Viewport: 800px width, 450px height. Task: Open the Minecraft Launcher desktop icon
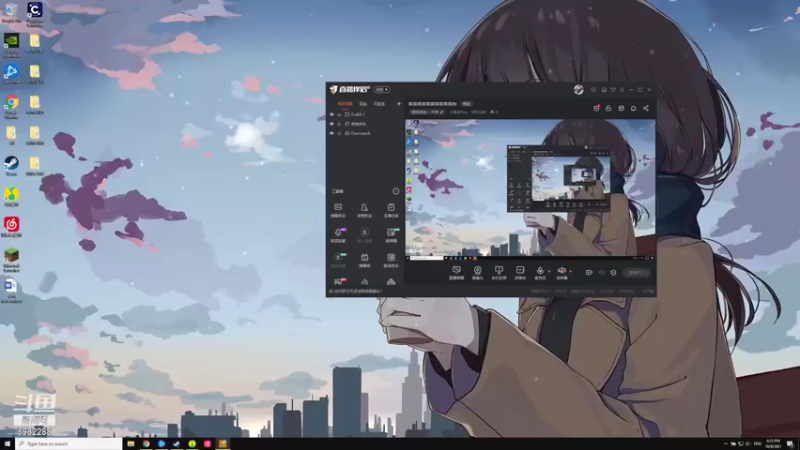click(x=11, y=259)
